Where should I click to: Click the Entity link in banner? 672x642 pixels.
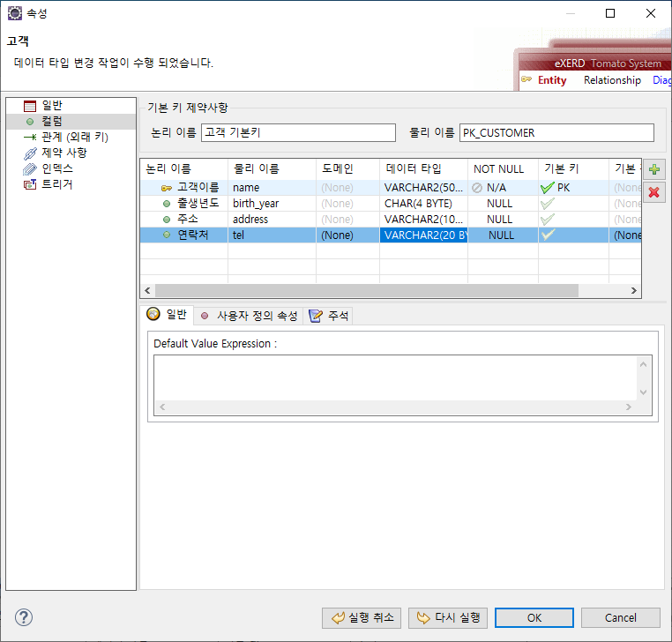tap(552, 80)
